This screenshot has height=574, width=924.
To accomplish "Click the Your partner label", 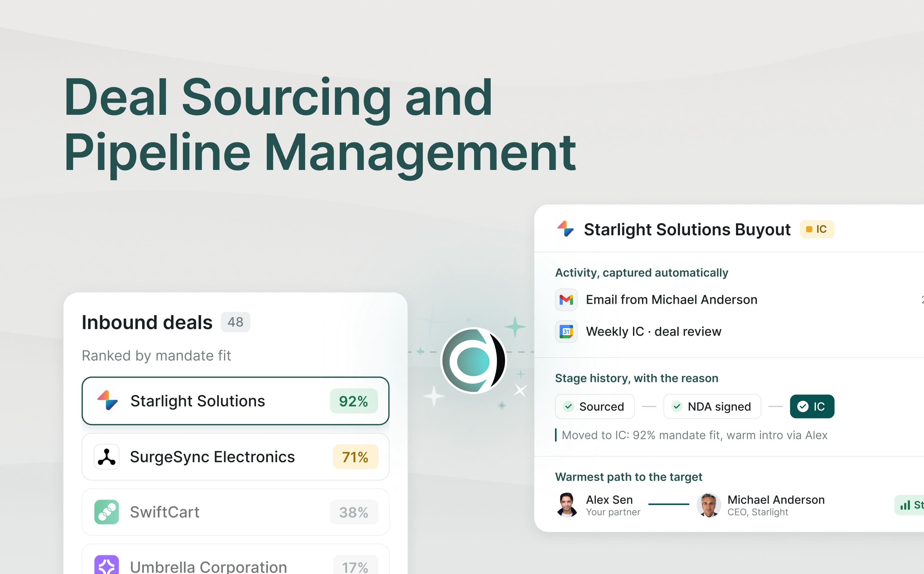I will pyautogui.click(x=613, y=512).
